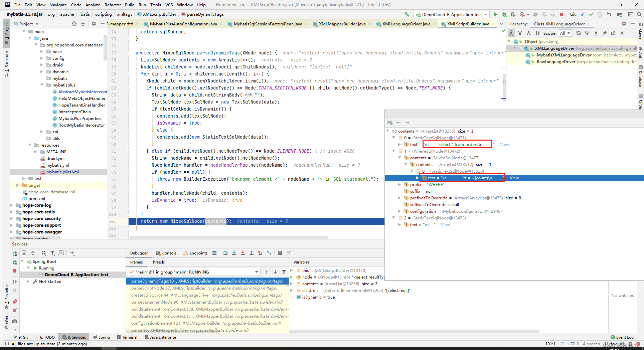The image size is (644, 350).
Task: Toggle the 2: Favorites tool window
Action: coord(7,296)
